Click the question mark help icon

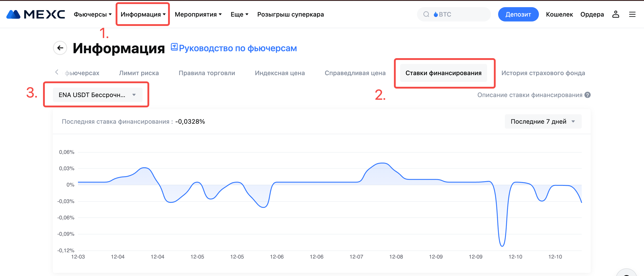(x=588, y=95)
